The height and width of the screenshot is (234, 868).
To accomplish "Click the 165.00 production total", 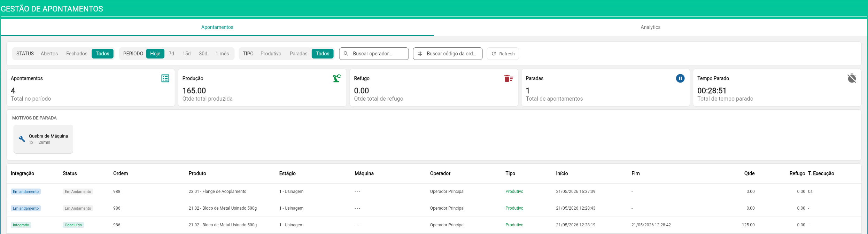I will click(x=194, y=91).
